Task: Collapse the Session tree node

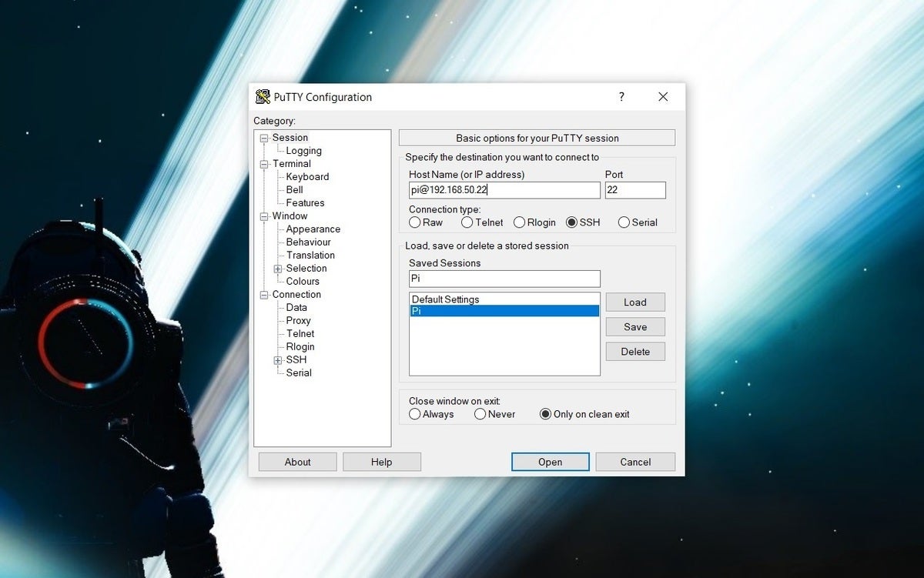Action: [x=264, y=138]
